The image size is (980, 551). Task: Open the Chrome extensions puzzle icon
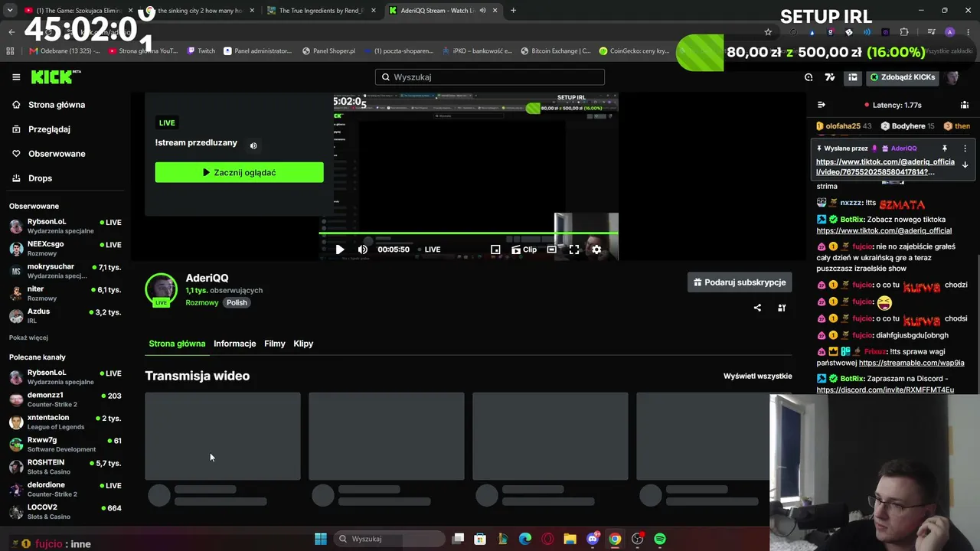tap(904, 32)
